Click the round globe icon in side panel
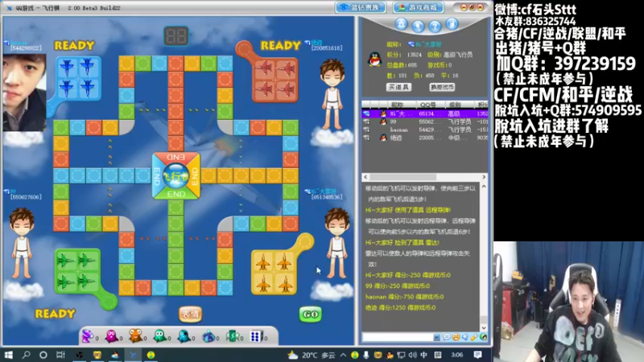Screen dimensions: 644x362 pyautogui.click(x=418, y=27)
